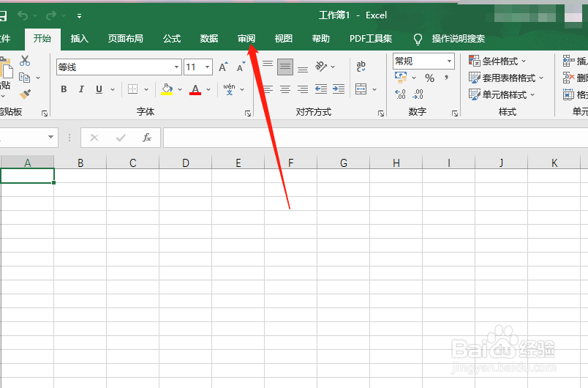Image resolution: width=588 pixels, height=388 pixels.
Task: Open 套用表格格式 table format menu
Action: [x=506, y=78]
